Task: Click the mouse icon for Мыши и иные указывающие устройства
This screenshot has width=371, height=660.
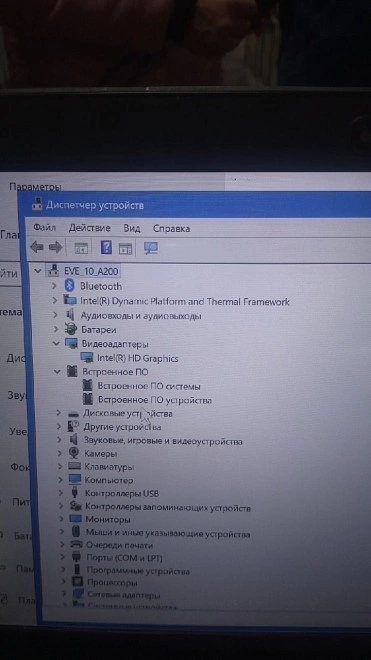Action: [76, 532]
